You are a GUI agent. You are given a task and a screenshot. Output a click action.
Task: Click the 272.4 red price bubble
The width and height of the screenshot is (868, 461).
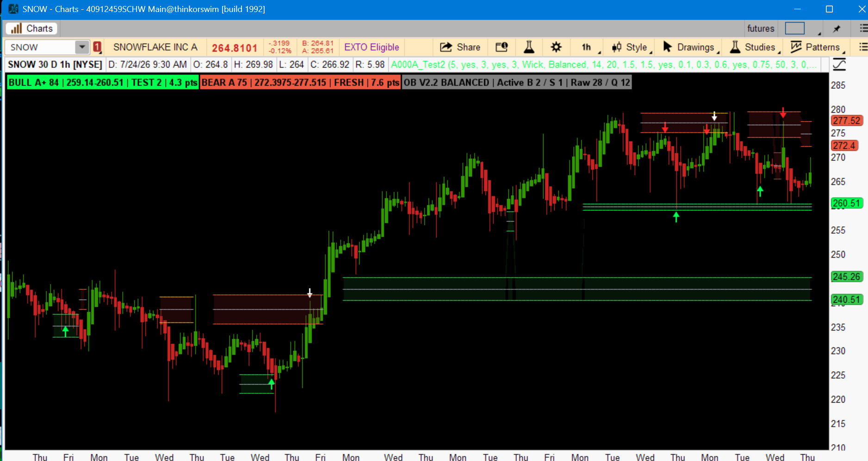click(x=844, y=146)
